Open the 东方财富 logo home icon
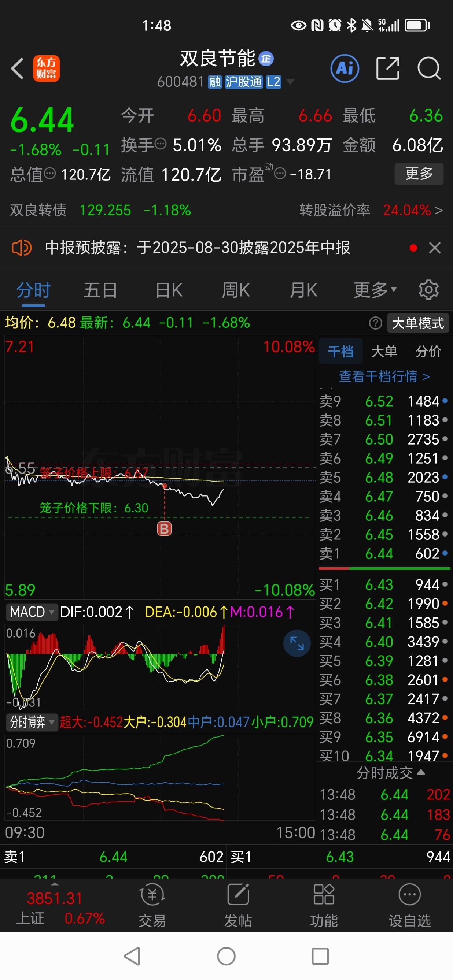This screenshot has width=453, height=980. [46, 68]
